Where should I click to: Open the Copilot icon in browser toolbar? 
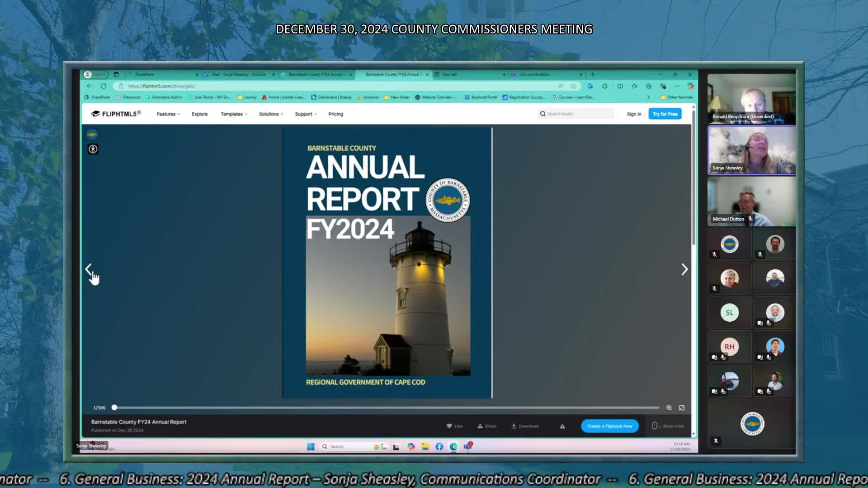coord(690,86)
